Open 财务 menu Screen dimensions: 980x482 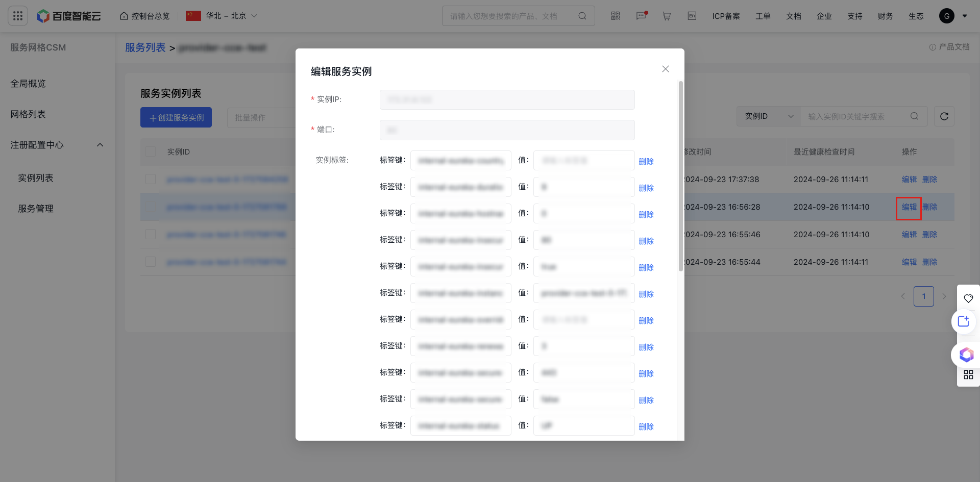pos(886,16)
